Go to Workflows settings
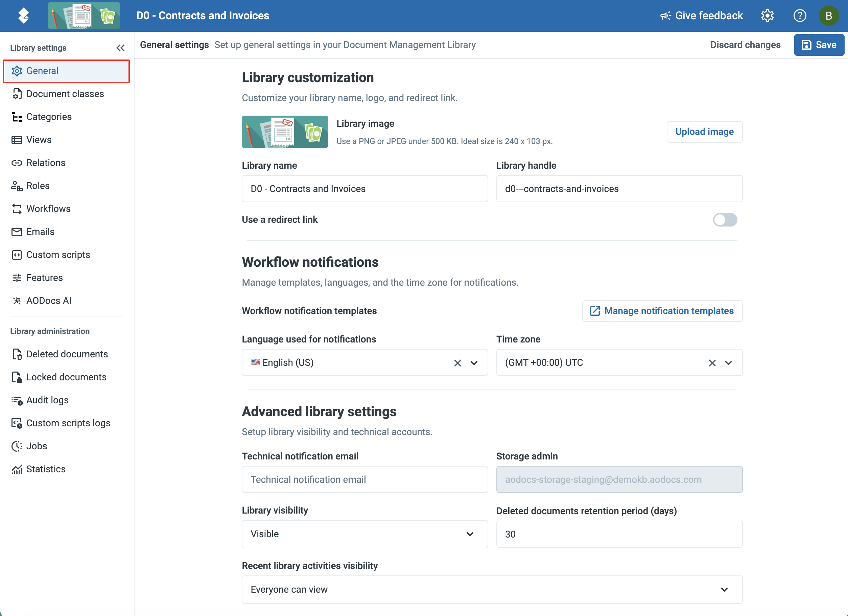Viewport: 848px width, 616px height. click(67, 209)
